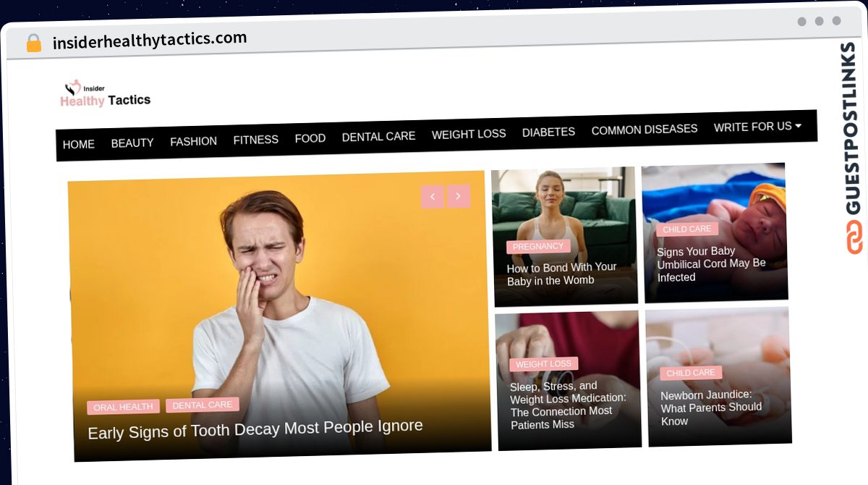Go to the Home menu item
The height and width of the screenshot is (485, 868).
tap(79, 144)
